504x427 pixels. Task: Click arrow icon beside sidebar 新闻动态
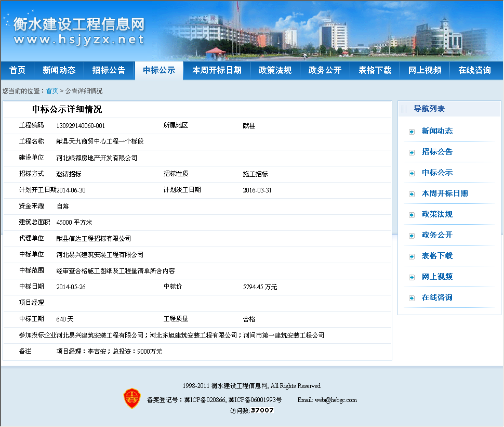pyautogui.click(x=412, y=132)
